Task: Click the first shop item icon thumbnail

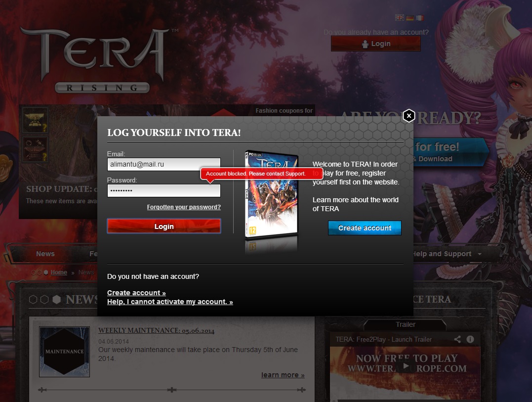Action: [x=35, y=120]
